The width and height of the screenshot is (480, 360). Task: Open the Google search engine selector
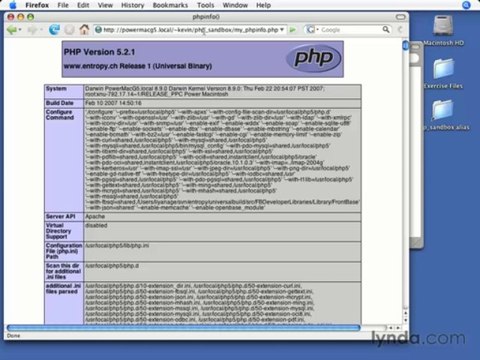(x=312, y=30)
